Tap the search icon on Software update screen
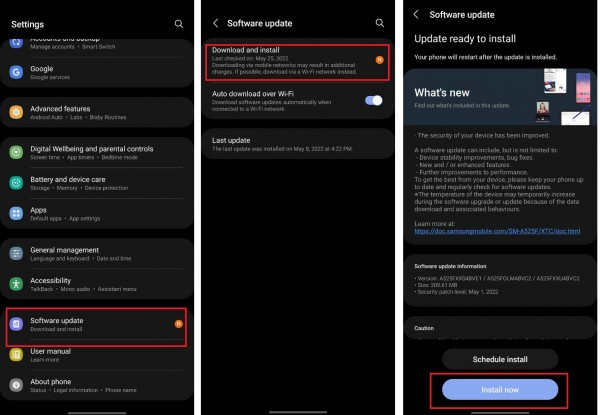The image size is (600, 415). [x=380, y=23]
